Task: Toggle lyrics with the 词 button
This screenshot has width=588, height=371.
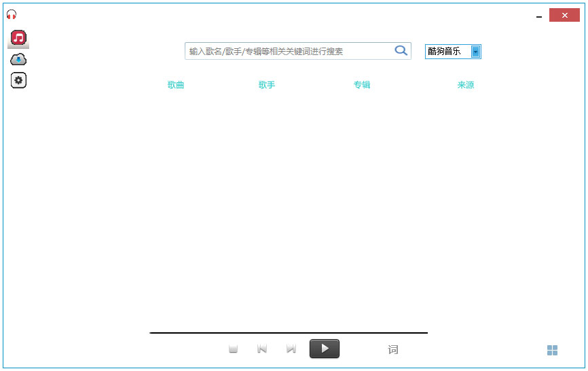Action: click(x=393, y=350)
